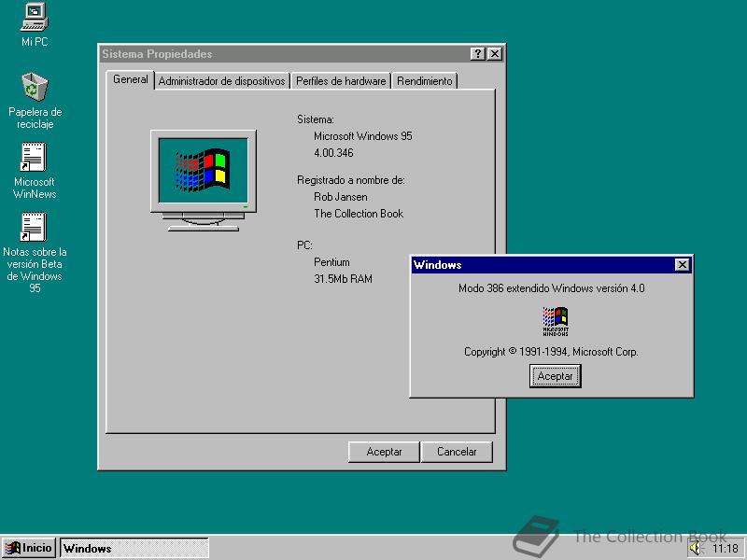Click Aceptar in the Windows dialog
Screen dimensions: 747x560
pos(555,376)
